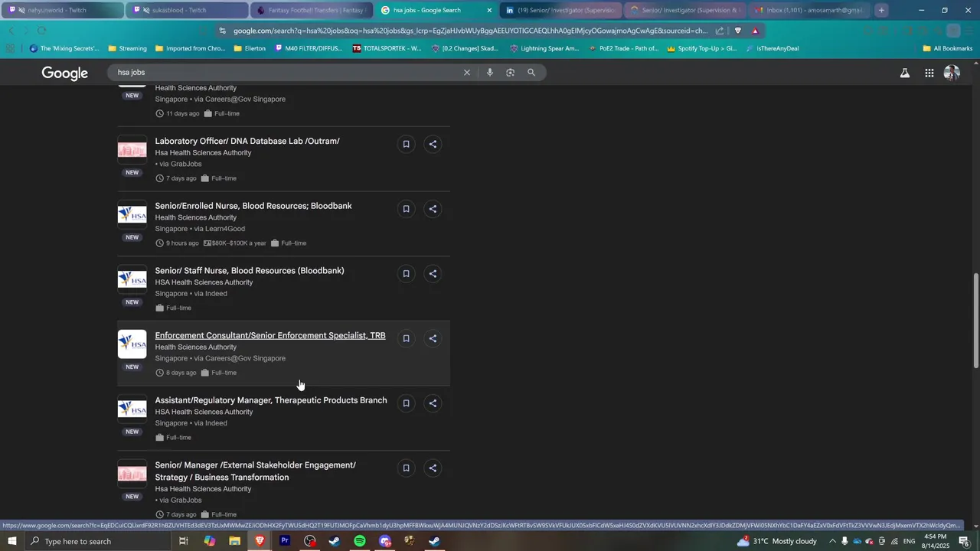Open the Google account profile picture

[x=952, y=73]
